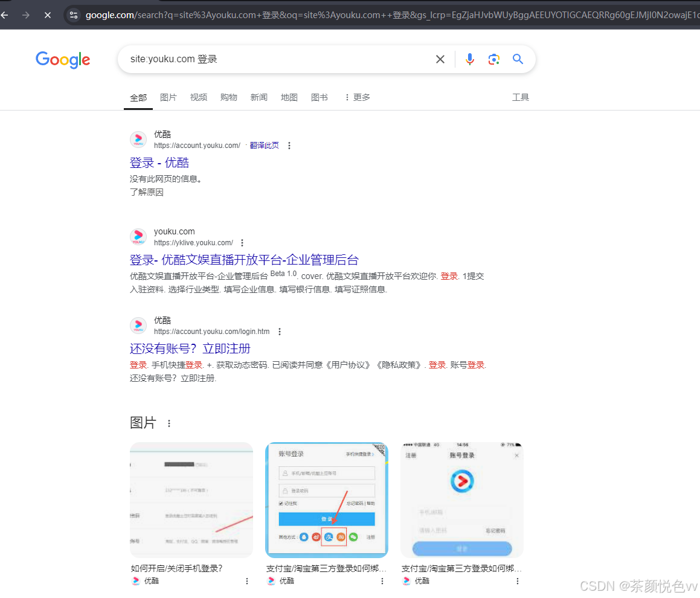The width and height of the screenshot is (700, 598).
Task: Open 登录- 优酷文娱直播开放平台 result
Action: click(244, 260)
